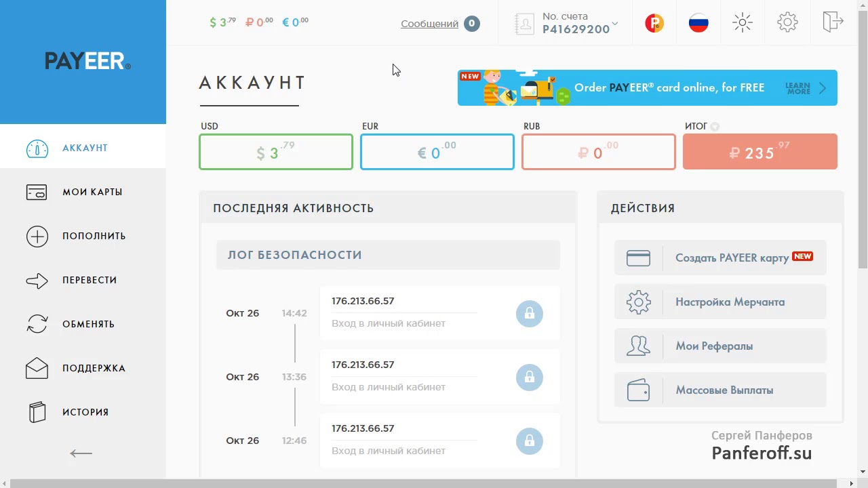
Task: Click Создать PAYEER карту action
Action: point(720,258)
